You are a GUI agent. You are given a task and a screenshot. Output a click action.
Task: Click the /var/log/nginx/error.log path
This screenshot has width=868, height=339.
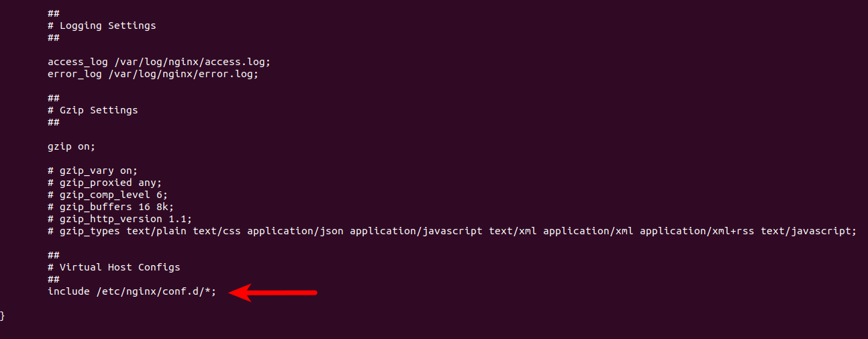(x=183, y=74)
